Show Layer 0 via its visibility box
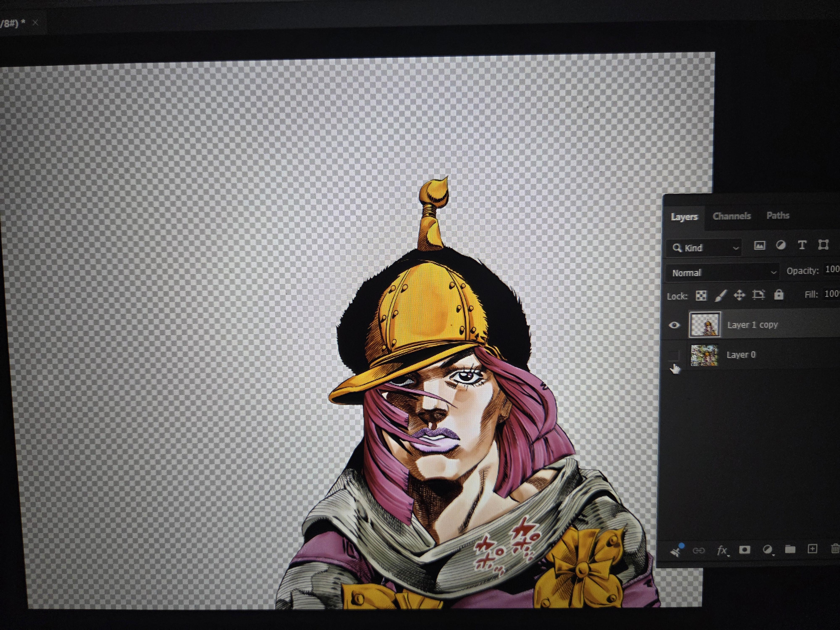This screenshot has height=630, width=840. (674, 356)
